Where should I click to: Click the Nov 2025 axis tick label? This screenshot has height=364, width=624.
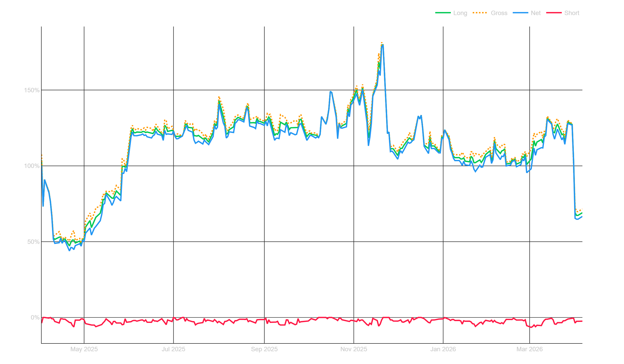click(354, 349)
